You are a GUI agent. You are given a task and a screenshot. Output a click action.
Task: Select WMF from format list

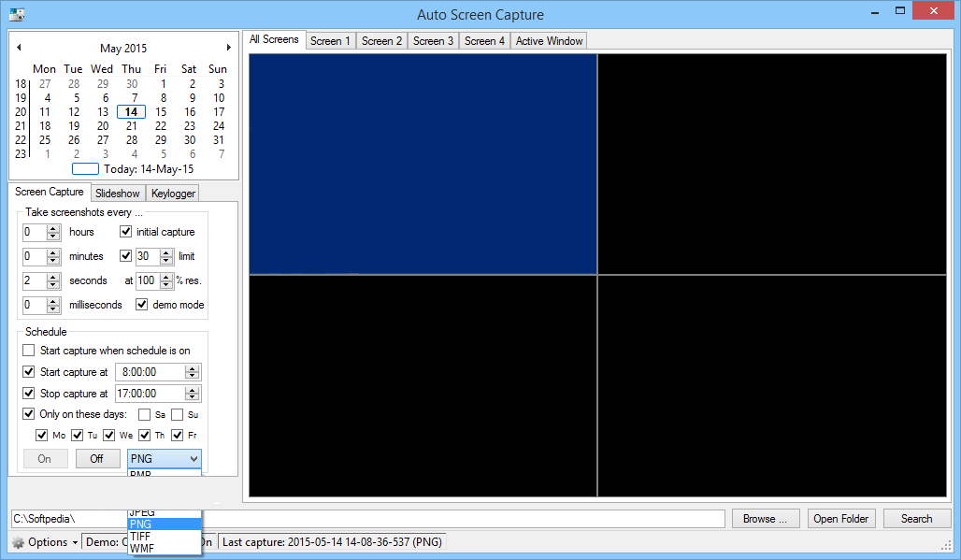tap(165, 549)
